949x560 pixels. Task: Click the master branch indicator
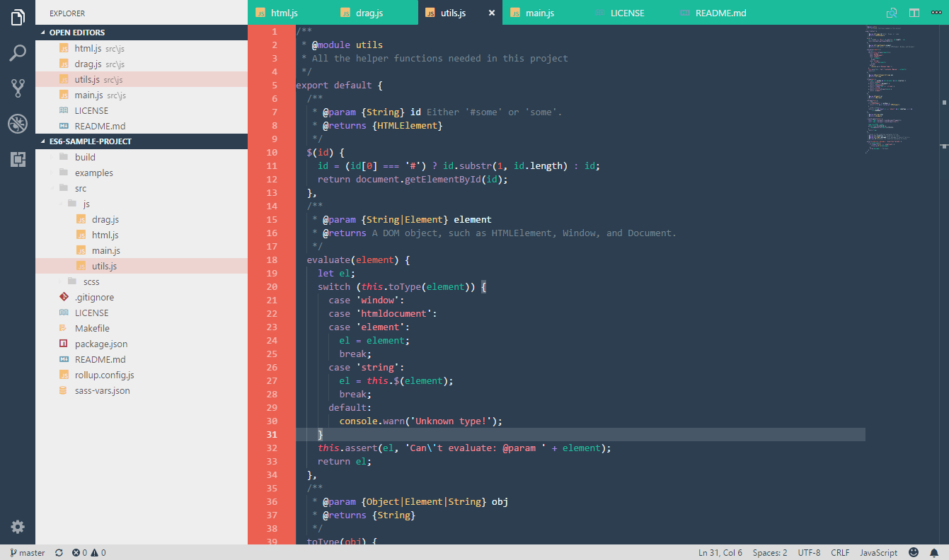click(26, 552)
